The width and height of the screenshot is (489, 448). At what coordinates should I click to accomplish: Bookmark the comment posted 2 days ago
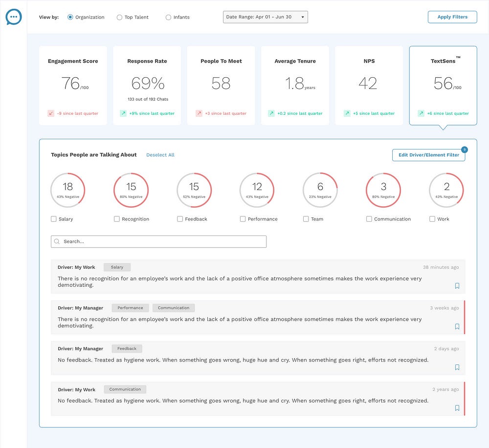point(457,367)
